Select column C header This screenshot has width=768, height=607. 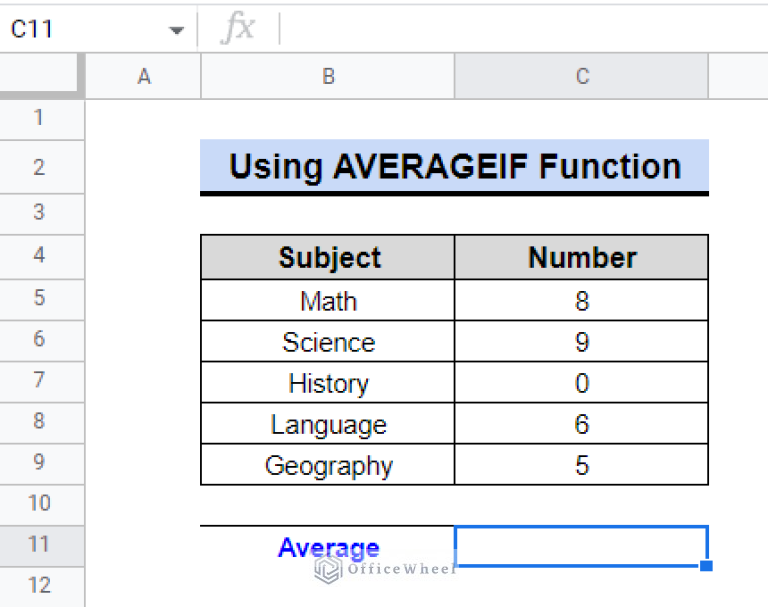pos(581,77)
